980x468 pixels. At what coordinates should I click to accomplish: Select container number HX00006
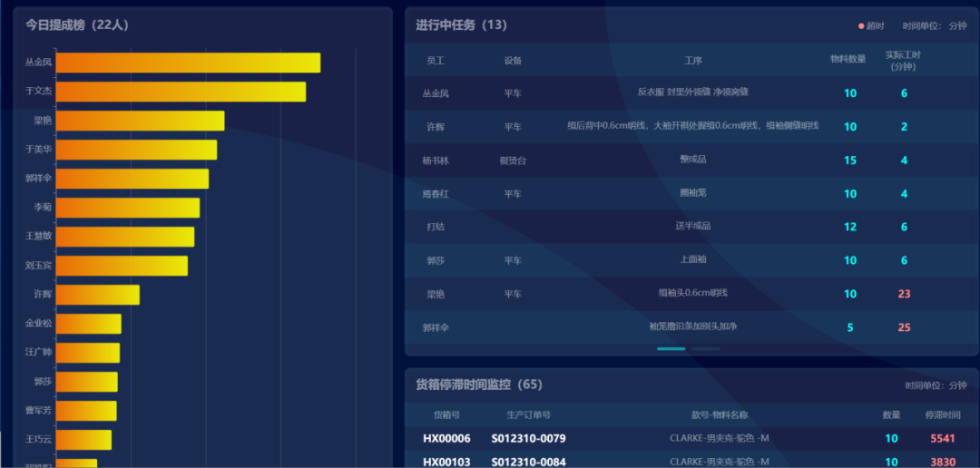point(446,439)
